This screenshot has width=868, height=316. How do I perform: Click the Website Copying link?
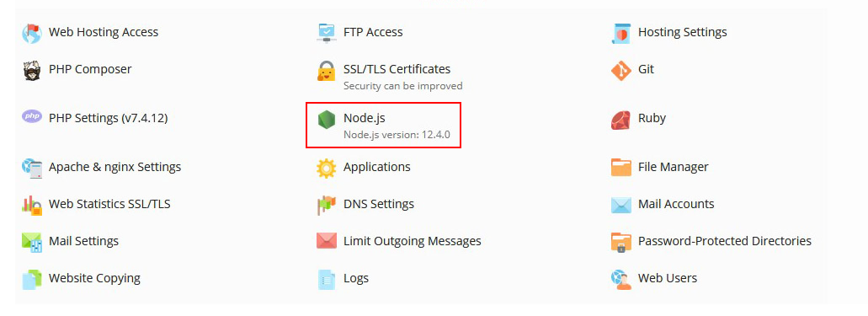click(94, 278)
